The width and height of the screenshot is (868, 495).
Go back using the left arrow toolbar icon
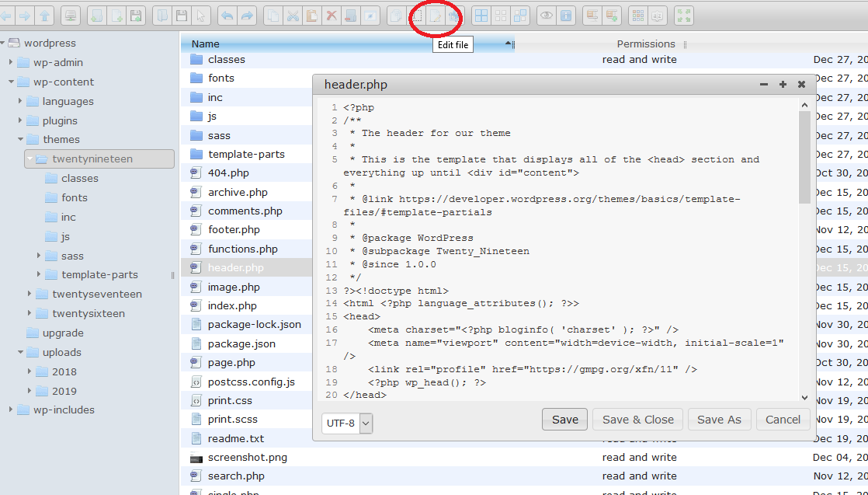tap(6, 16)
